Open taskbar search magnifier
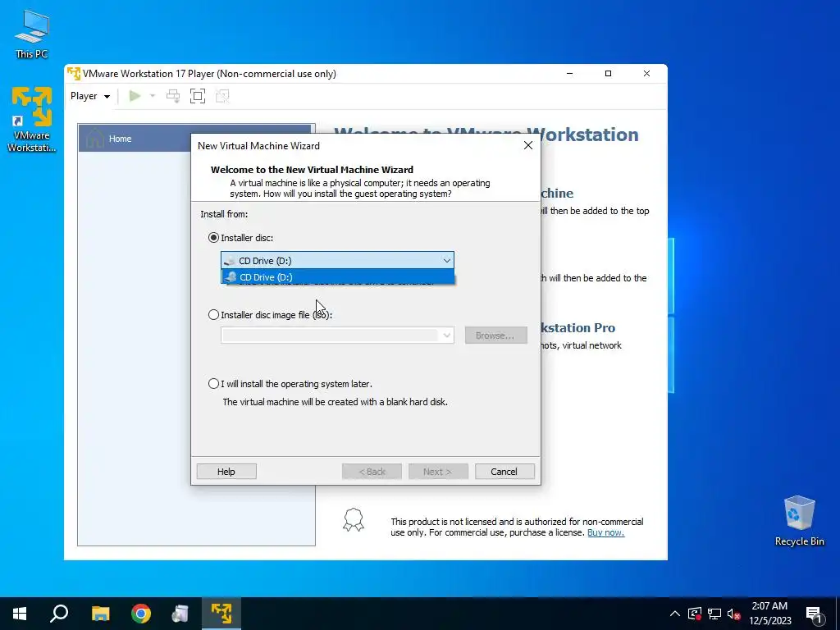The height and width of the screenshot is (630, 840). tap(59, 614)
